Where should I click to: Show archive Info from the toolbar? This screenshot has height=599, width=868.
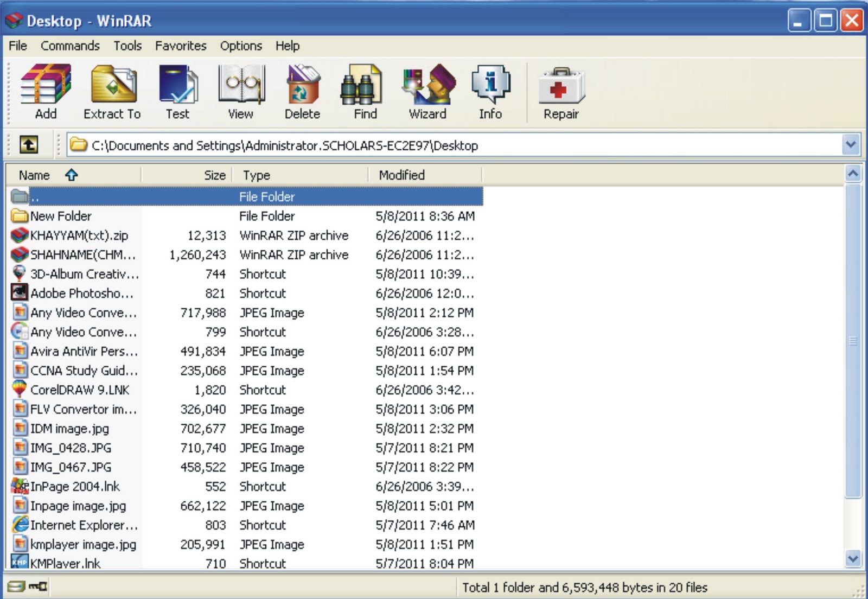(490, 92)
